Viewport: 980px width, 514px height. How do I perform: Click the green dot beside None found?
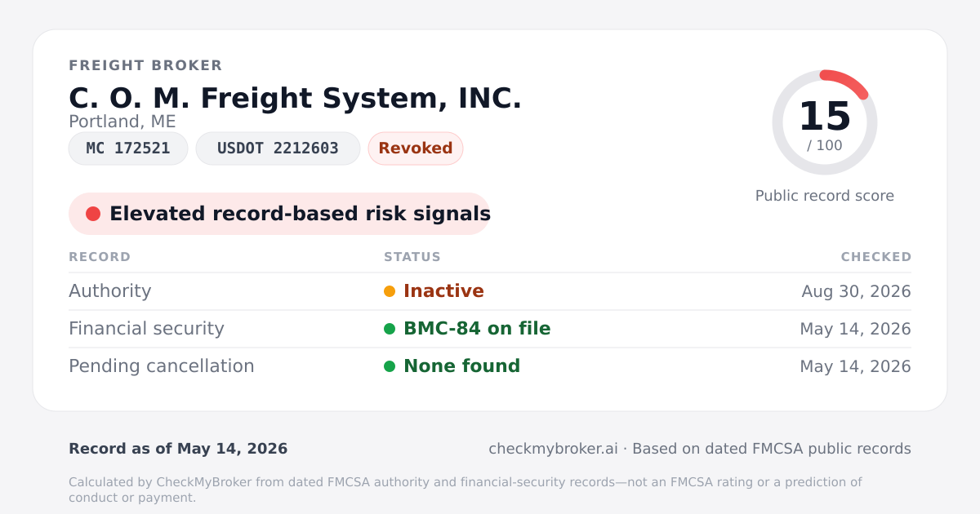[x=390, y=366]
